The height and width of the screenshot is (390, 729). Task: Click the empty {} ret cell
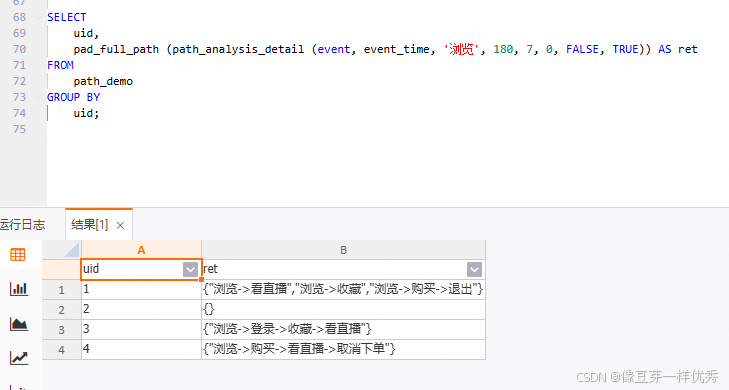tap(344, 310)
